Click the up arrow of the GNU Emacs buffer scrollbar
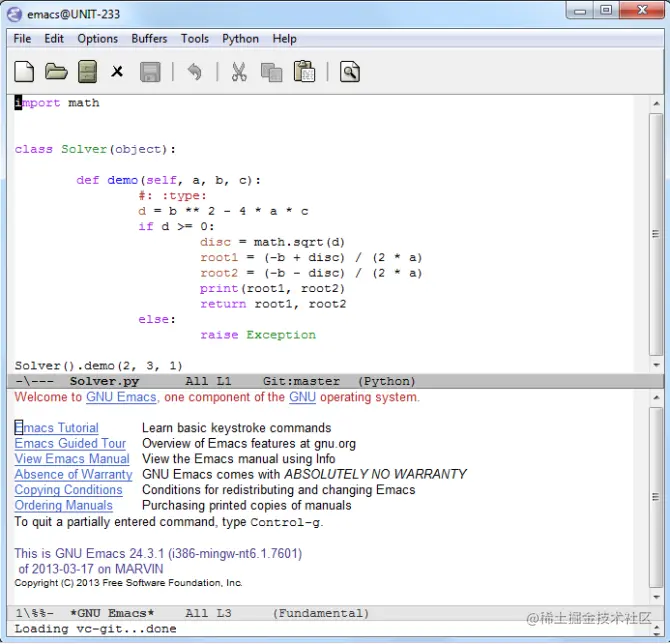 656,398
